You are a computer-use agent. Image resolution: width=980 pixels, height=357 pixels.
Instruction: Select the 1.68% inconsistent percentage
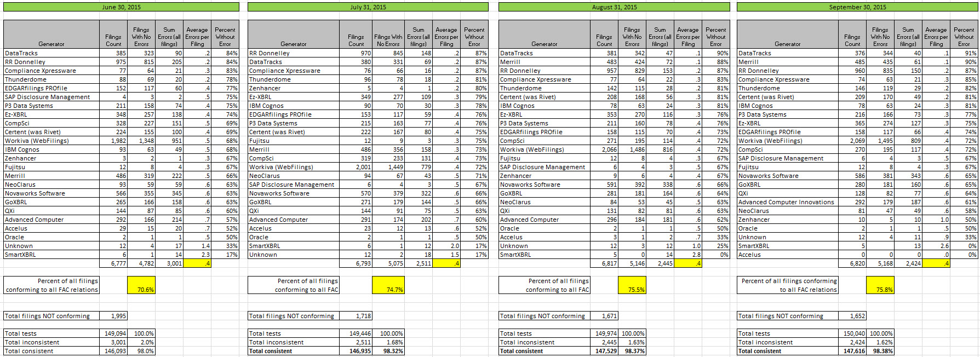(x=388, y=342)
